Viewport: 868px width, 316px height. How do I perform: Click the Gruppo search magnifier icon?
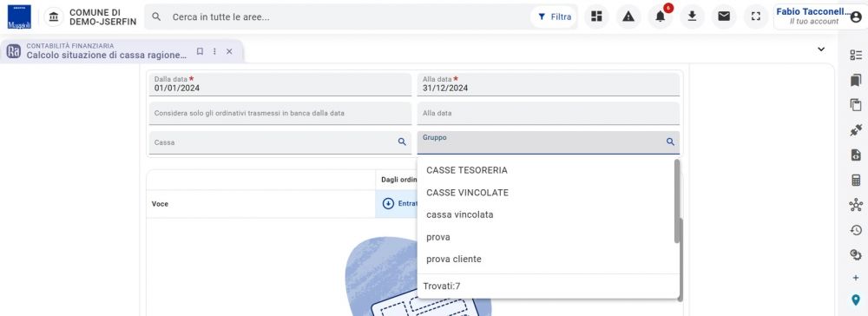coord(670,142)
